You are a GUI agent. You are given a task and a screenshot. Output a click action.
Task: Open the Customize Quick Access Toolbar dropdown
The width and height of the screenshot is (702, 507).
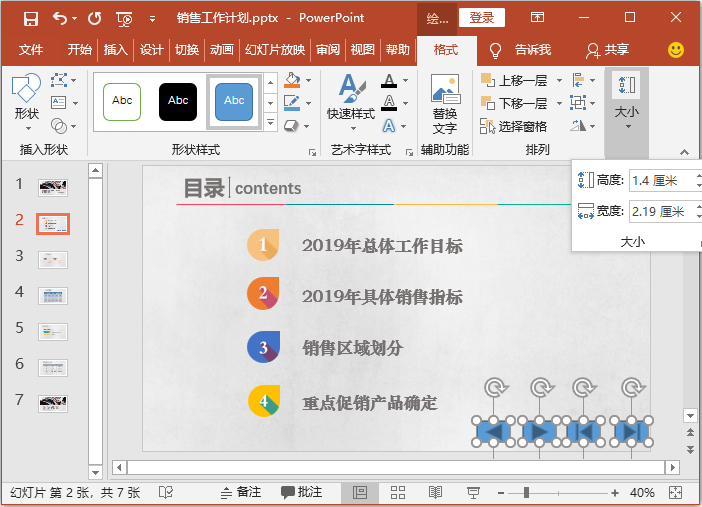[x=153, y=19]
